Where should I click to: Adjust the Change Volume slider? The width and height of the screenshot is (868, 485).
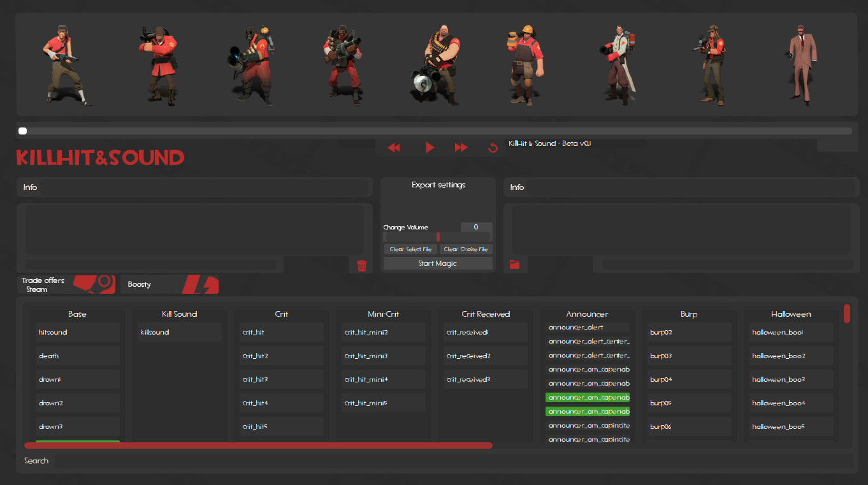coord(438,236)
